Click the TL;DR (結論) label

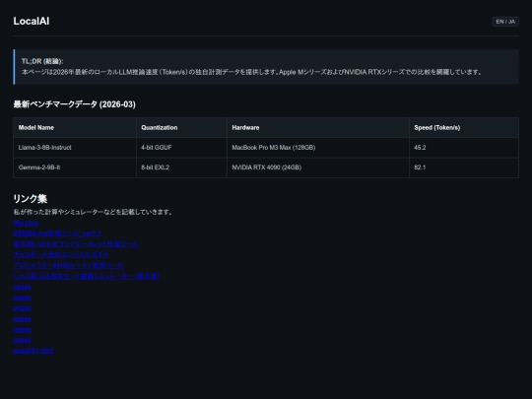coord(42,61)
